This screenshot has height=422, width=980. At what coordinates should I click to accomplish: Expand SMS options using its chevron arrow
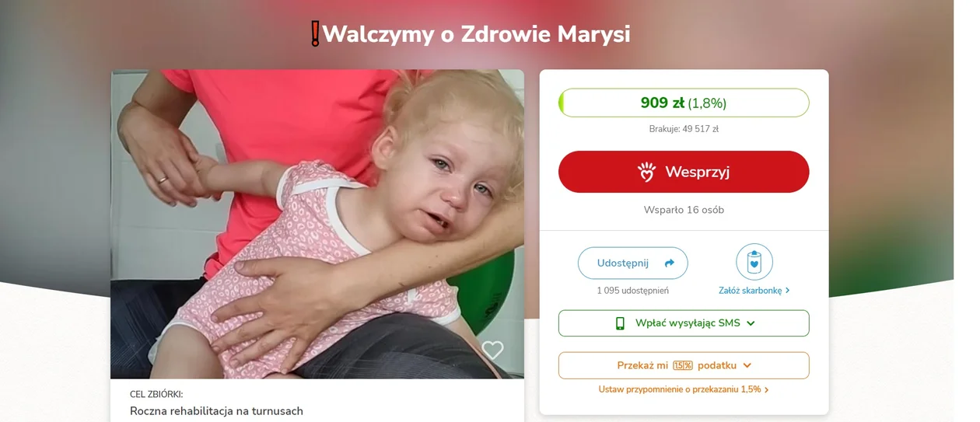[x=751, y=323]
